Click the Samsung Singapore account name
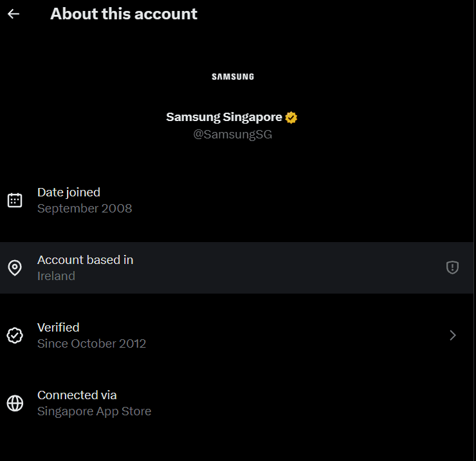The width and height of the screenshot is (476, 461). pyautogui.click(x=224, y=117)
